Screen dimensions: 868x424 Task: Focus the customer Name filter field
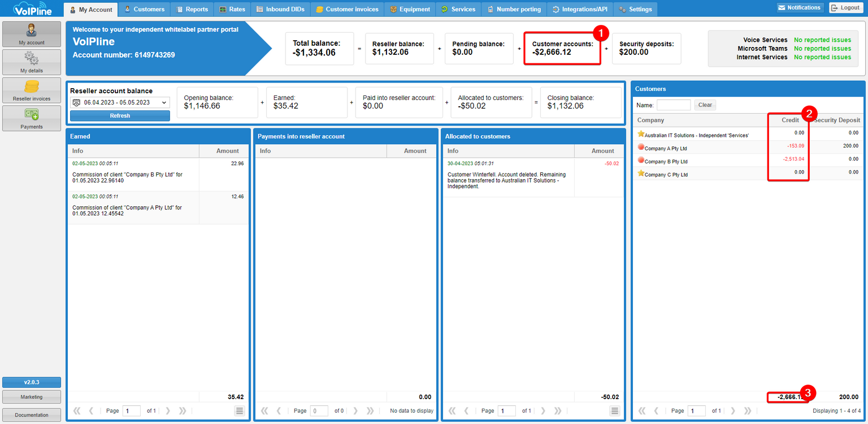674,105
